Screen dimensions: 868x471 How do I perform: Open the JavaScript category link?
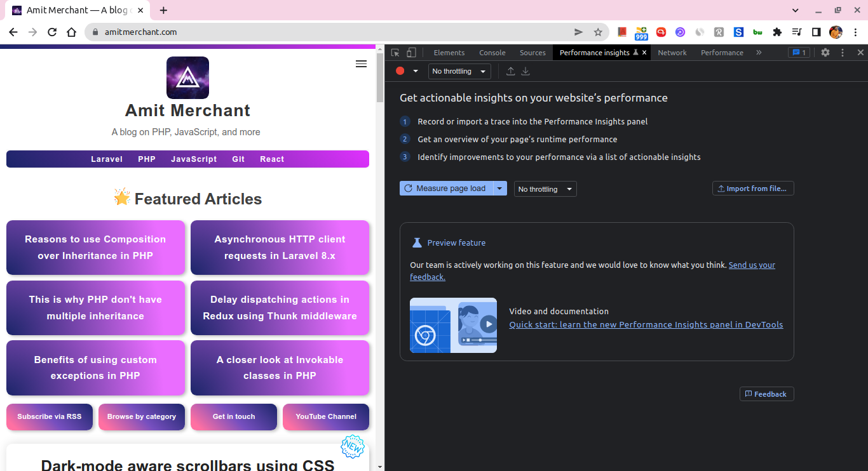point(194,159)
